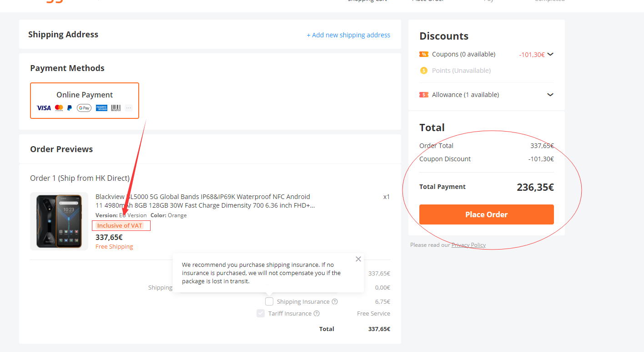
Task: Open the Shipping Insurance help icon
Action: [335, 301]
